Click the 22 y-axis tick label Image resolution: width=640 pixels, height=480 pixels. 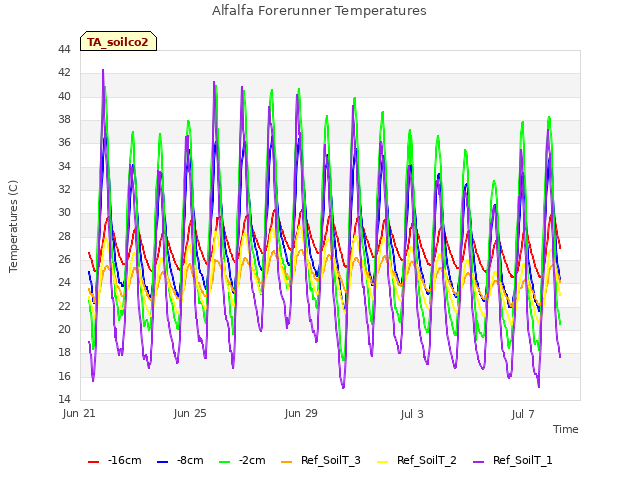64,306
